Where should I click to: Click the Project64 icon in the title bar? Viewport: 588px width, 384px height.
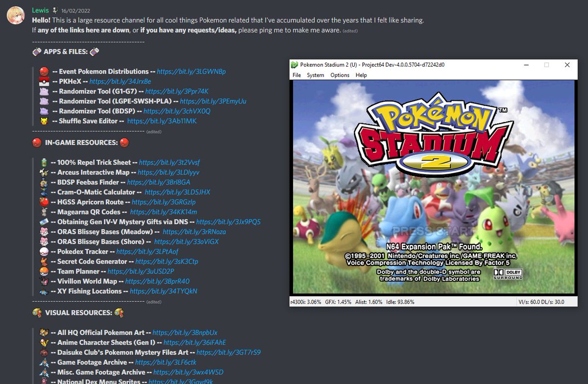294,64
